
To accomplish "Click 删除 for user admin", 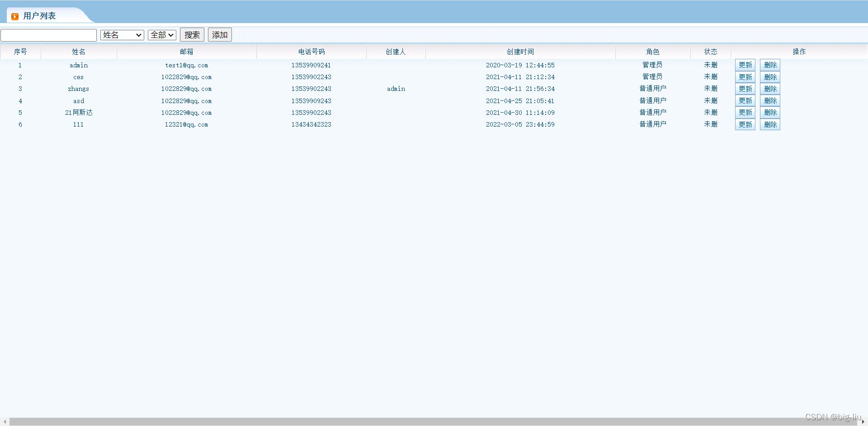I will pos(770,65).
